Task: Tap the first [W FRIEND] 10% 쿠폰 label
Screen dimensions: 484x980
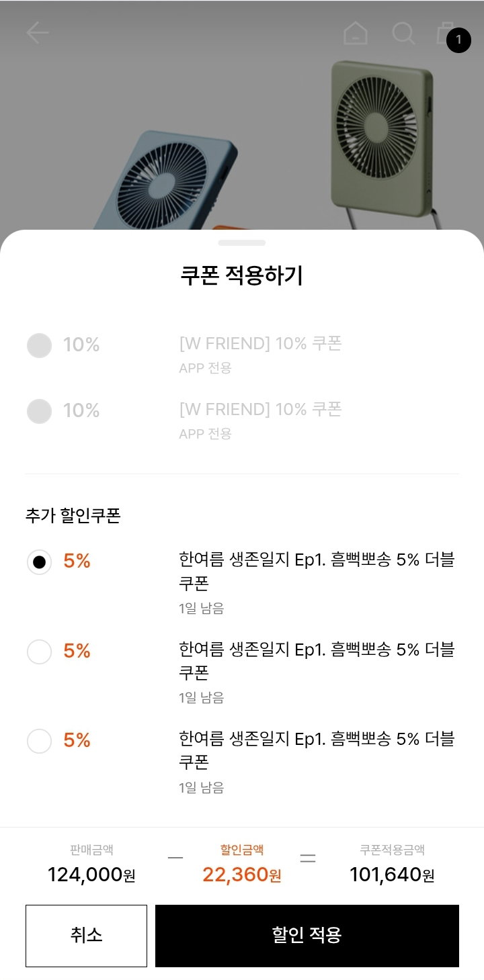Action: (260, 344)
